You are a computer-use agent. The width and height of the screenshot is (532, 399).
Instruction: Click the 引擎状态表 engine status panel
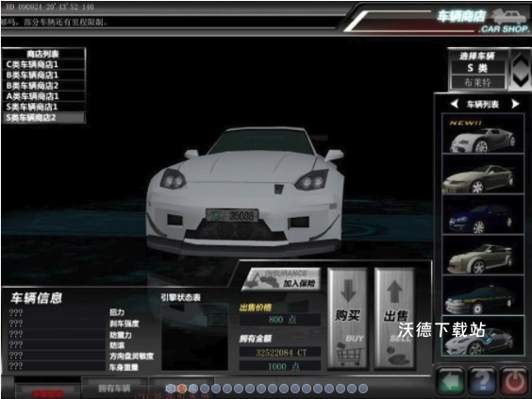tap(194, 337)
